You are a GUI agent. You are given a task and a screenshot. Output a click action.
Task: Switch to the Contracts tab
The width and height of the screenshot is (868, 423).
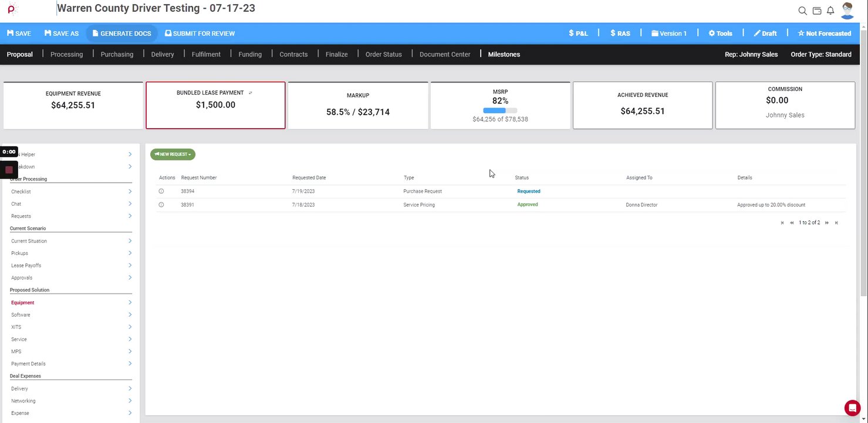tap(293, 54)
